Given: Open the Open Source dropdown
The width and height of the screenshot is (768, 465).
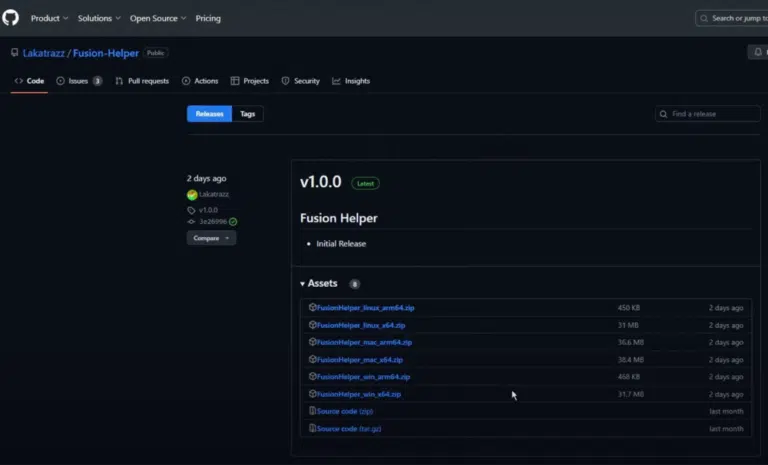Looking at the screenshot, I should 158,18.
